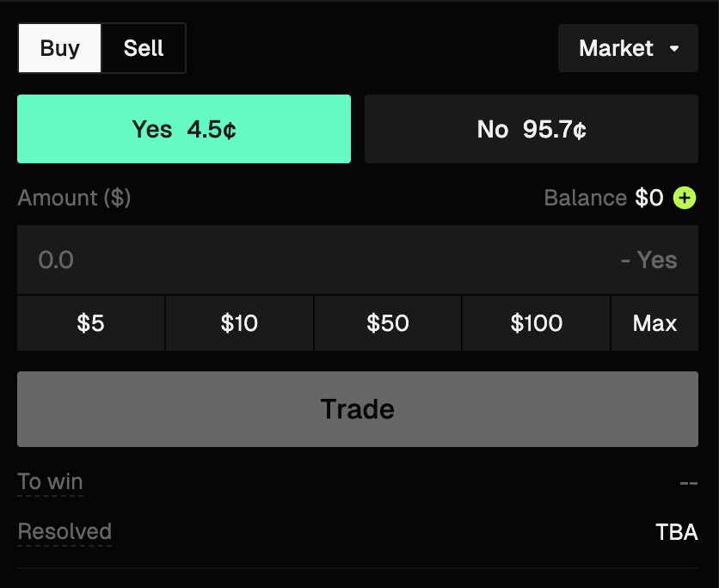719x588 pixels.
Task: Open the Market order type dropdown
Action: [x=628, y=48]
